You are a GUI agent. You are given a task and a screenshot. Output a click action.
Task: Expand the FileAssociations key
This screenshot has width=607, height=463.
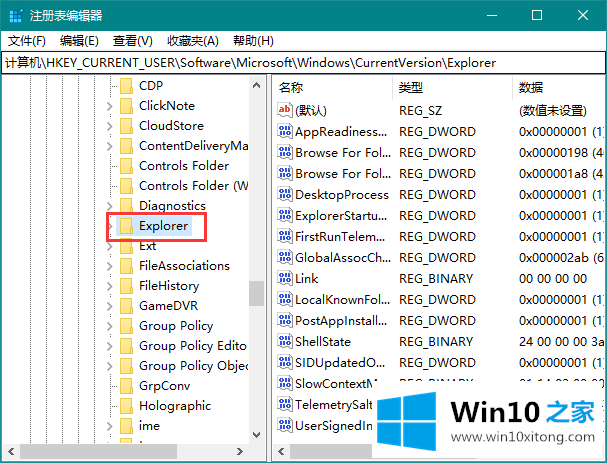click(110, 266)
